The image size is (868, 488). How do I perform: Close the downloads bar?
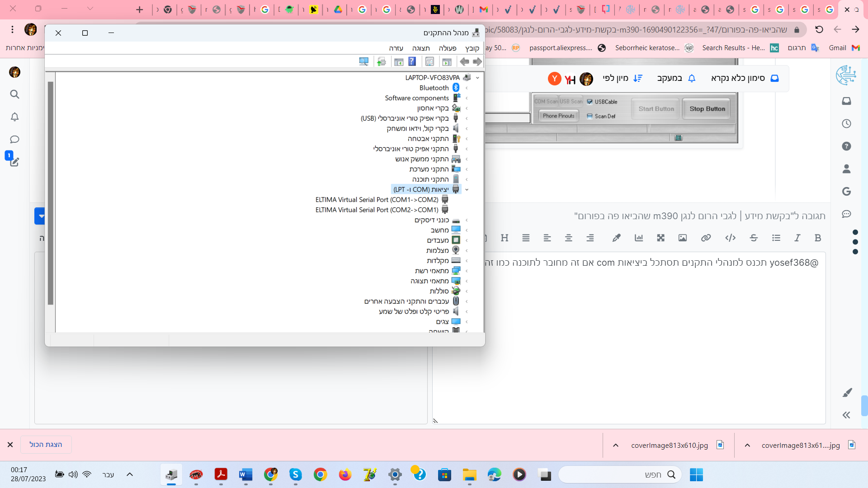(x=10, y=445)
